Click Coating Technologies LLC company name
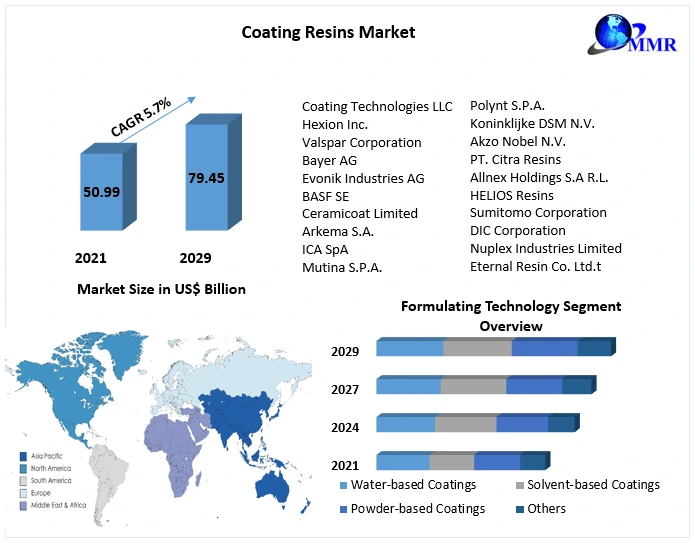Viewport: 695px width, 543px height. (x=377, y=106)
